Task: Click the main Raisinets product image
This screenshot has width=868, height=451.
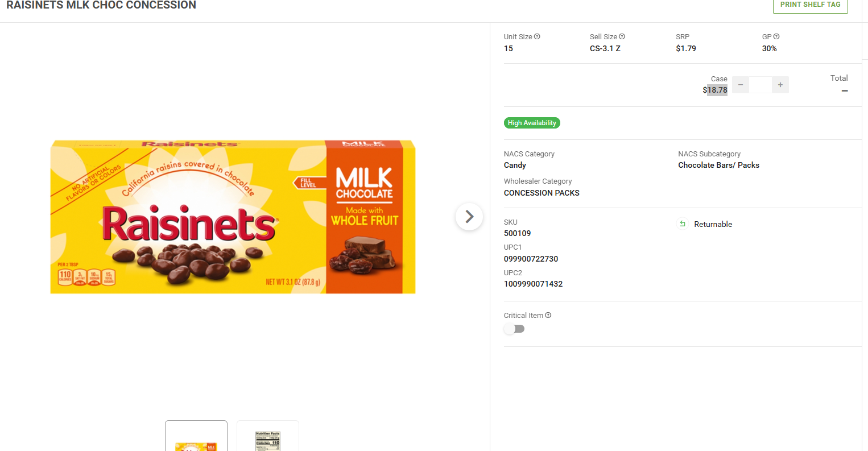Action: [233, 217]
